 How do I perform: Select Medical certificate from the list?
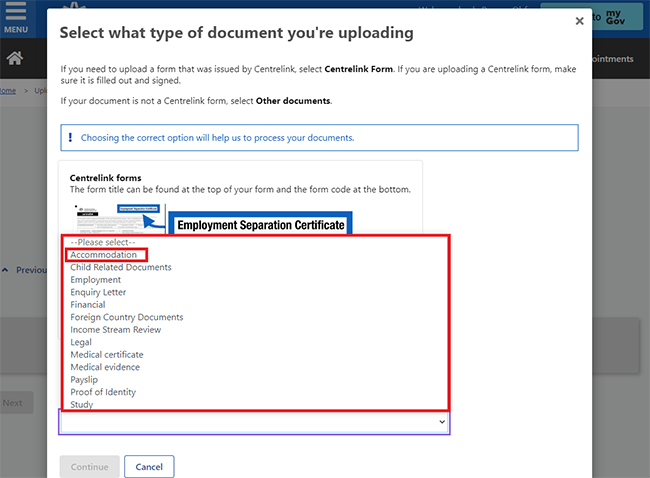click(x=106, y=355)
